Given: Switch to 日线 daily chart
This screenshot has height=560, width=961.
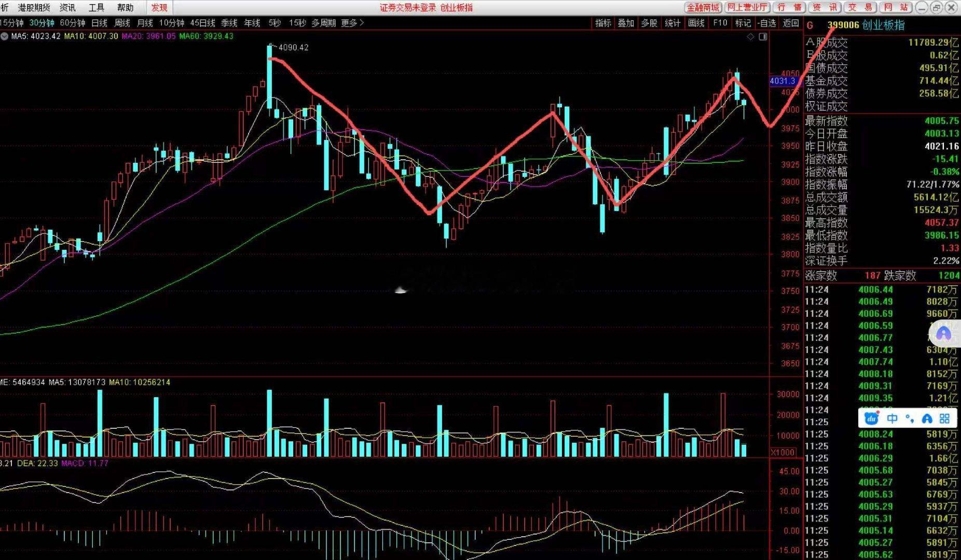Looking at the screenshot, I should coord(99,23).
